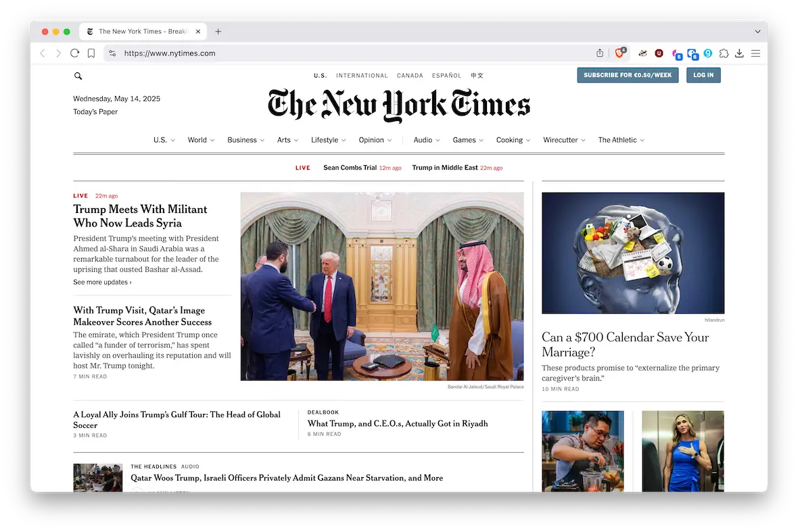This screenshot has width=798, height=532.
Task: Switch to the Canada edition
Action: (410, 75)
